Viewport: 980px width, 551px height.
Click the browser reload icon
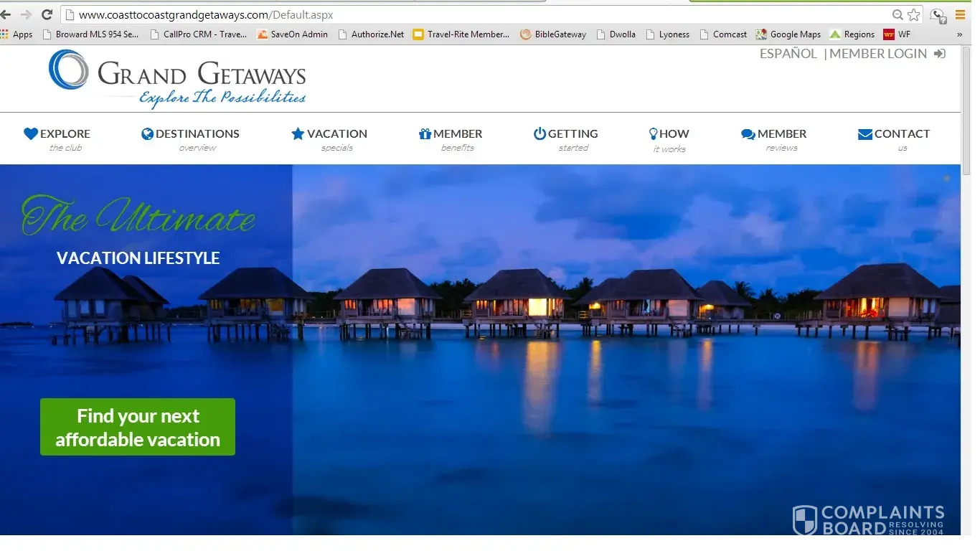(47, 14)
